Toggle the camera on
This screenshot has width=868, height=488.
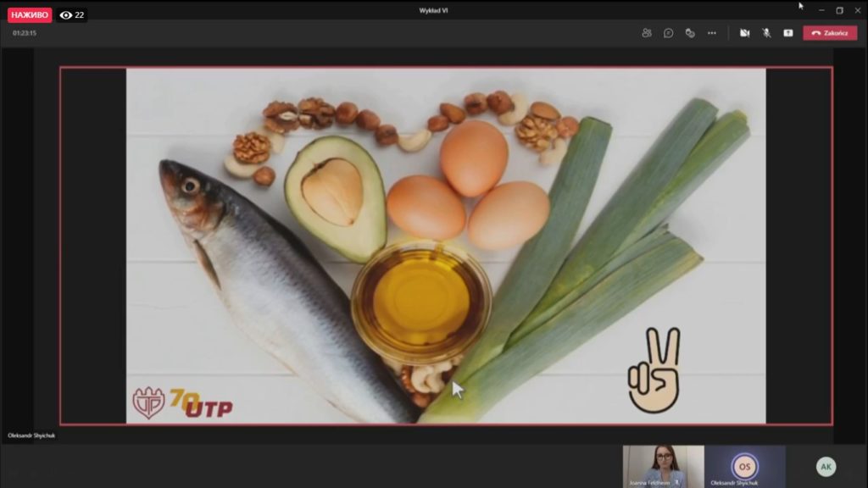[744, 33]
